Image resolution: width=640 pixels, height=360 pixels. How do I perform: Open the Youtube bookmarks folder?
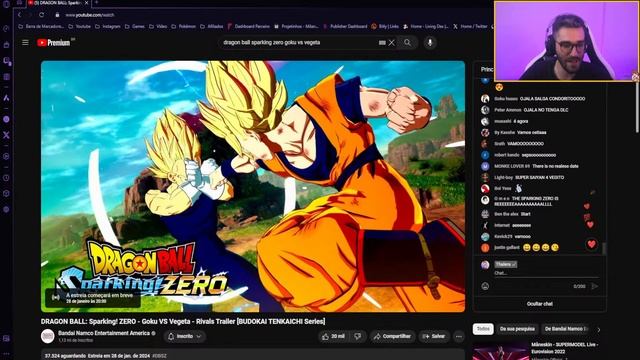[80, 26]
